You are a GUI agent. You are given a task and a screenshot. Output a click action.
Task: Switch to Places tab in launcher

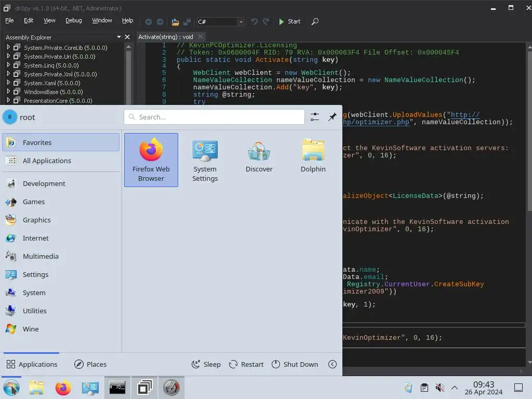coord(90,364)
